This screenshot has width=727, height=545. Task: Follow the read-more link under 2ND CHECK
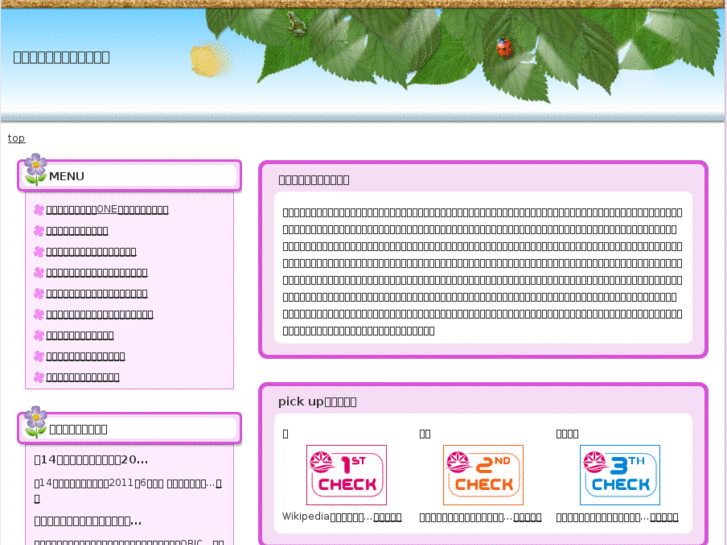click(527, 517)
